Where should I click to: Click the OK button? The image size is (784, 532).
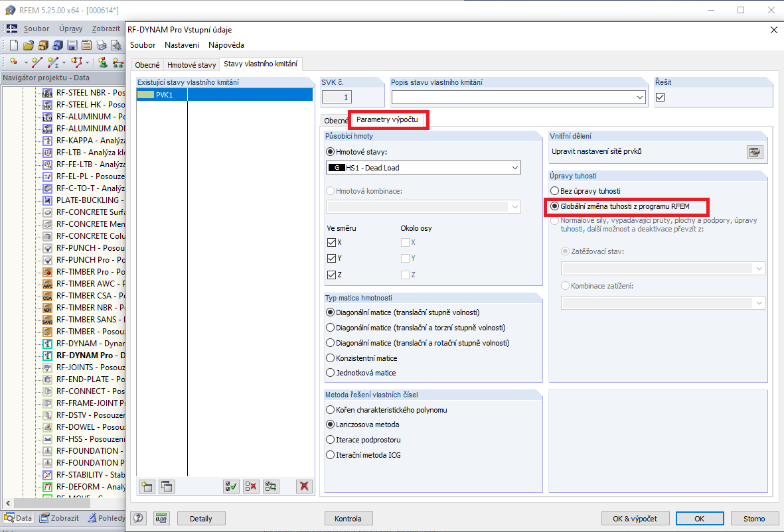coord(700,519)
